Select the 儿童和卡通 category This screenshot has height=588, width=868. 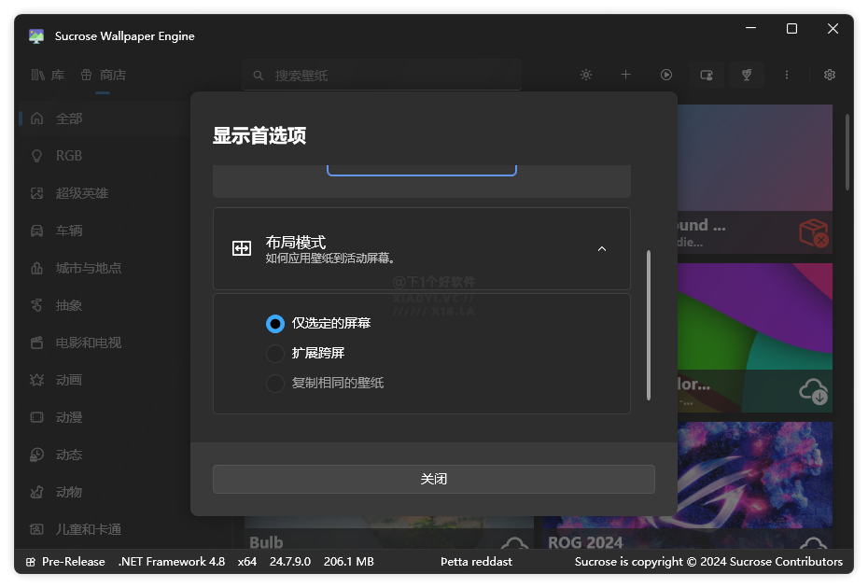click(x=105, y=530)
